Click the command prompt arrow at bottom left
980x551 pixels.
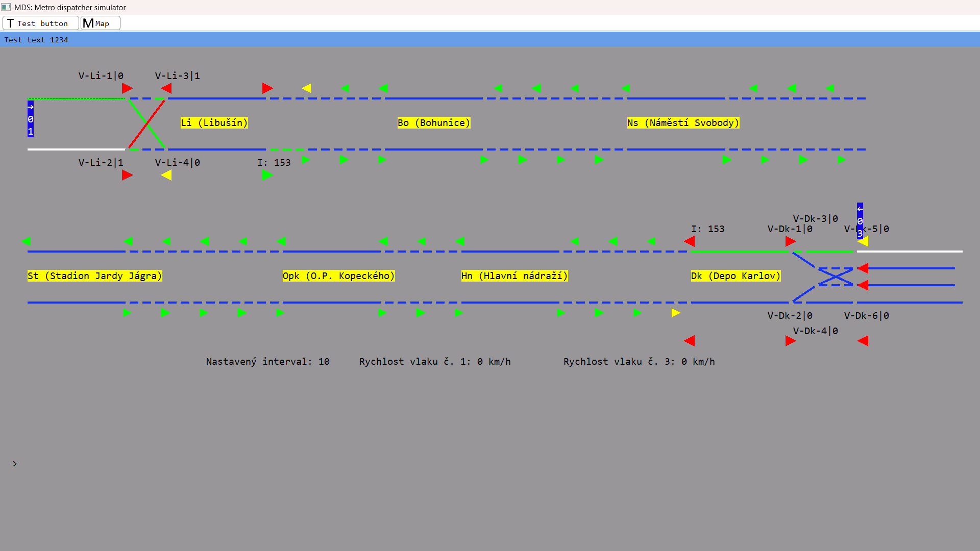pos(13,463)
